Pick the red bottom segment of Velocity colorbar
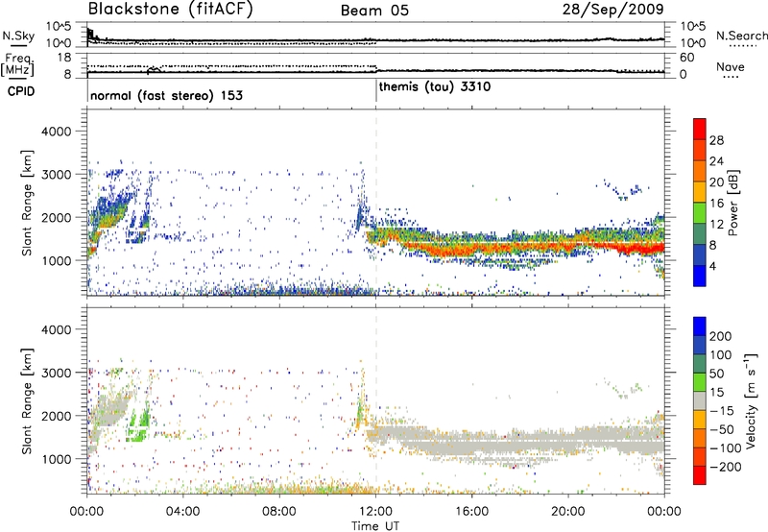 (x=700, y=475)
